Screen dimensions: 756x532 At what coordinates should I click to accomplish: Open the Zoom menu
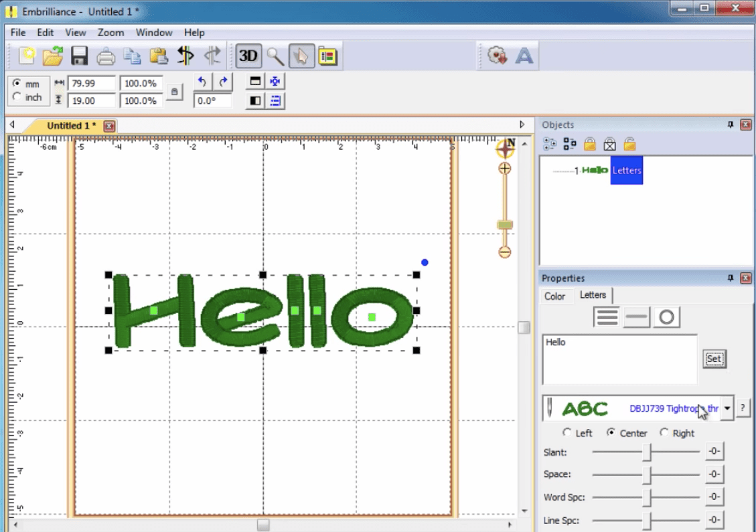(110, 32)
